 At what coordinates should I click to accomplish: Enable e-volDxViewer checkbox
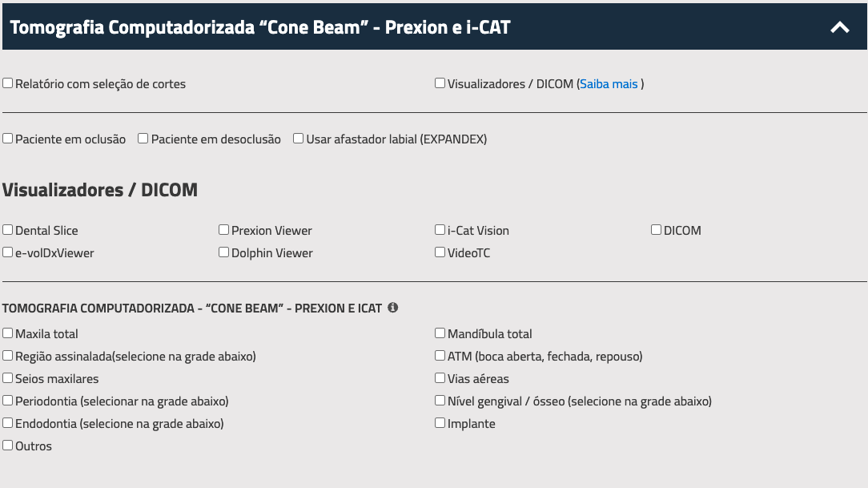click(x=8, y=252)
